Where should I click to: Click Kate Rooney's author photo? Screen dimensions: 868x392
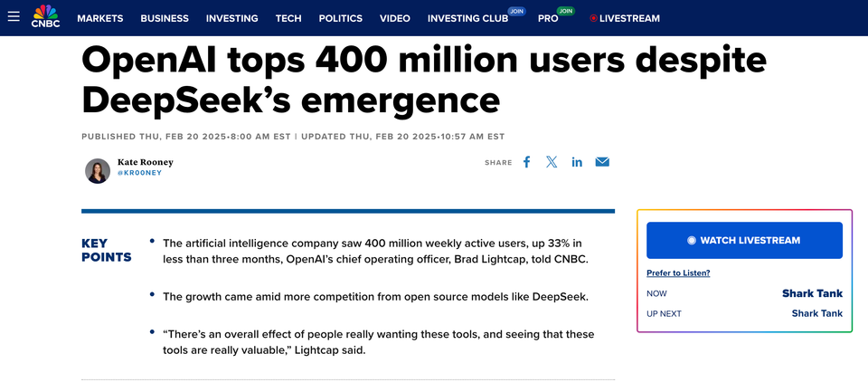pyautogui.click(x=98, y=171)
